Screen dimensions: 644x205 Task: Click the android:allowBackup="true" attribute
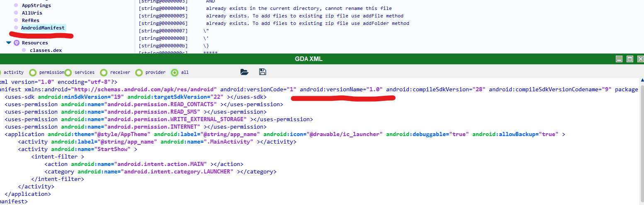515,134
